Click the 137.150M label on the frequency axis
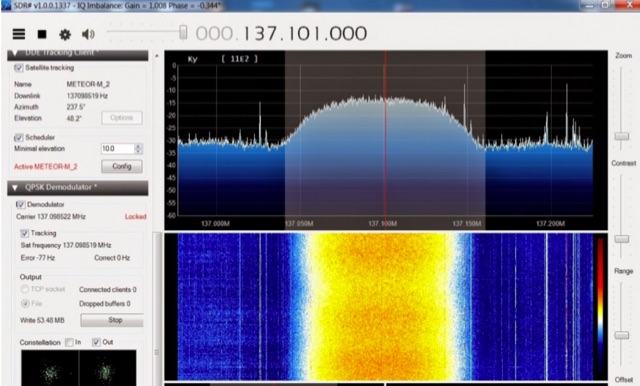 (x=467, y=224)
